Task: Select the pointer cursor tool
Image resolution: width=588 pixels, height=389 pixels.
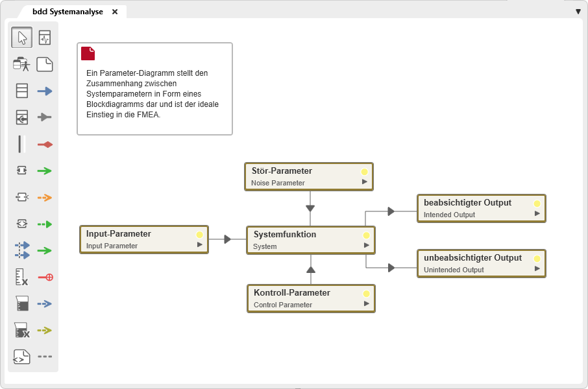Action: tap(22, 38)
